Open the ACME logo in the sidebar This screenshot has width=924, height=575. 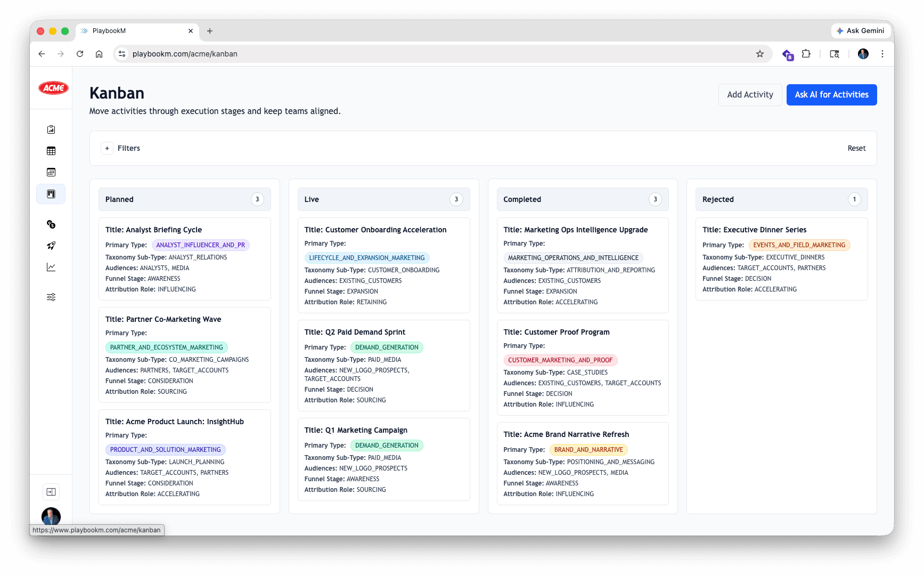[53, 88]
